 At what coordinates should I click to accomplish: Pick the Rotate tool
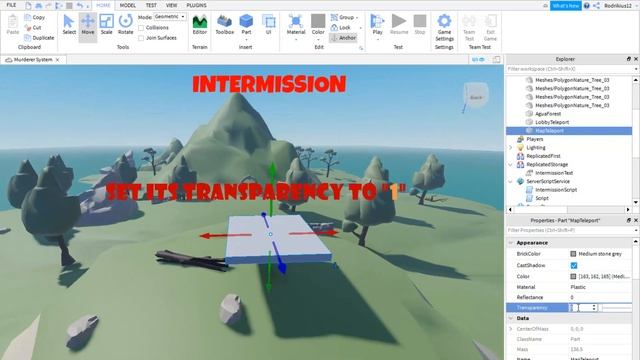pyautogui.click(x=125, y=25)
